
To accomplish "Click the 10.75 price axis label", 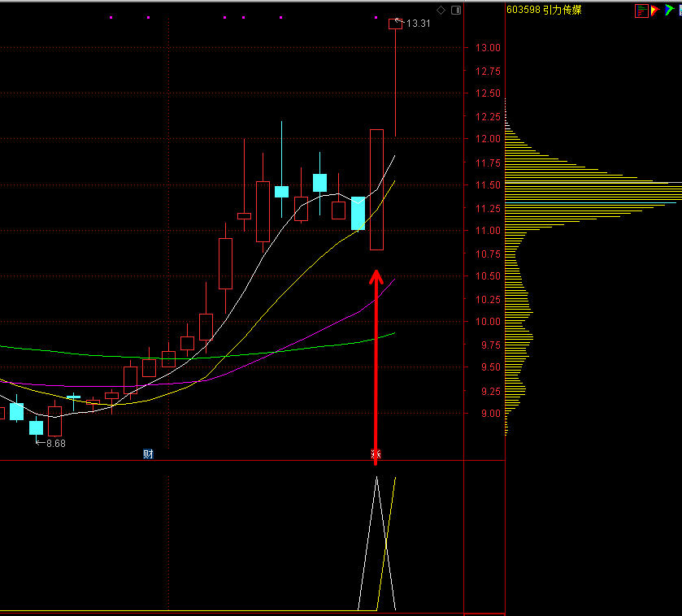I will point(488,254).
